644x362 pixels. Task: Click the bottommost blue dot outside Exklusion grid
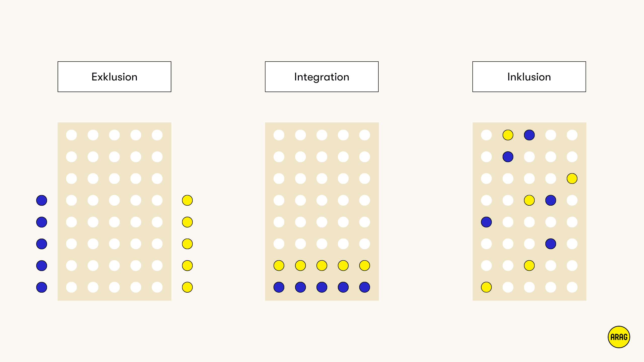point(42,287)
